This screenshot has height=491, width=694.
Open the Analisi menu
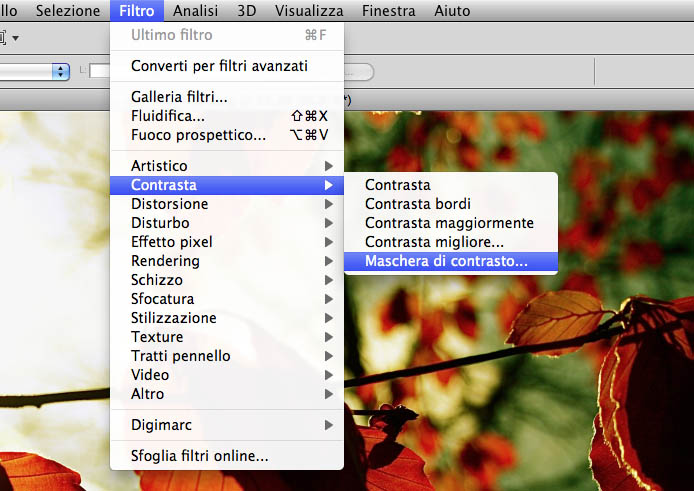click(195, 11)
